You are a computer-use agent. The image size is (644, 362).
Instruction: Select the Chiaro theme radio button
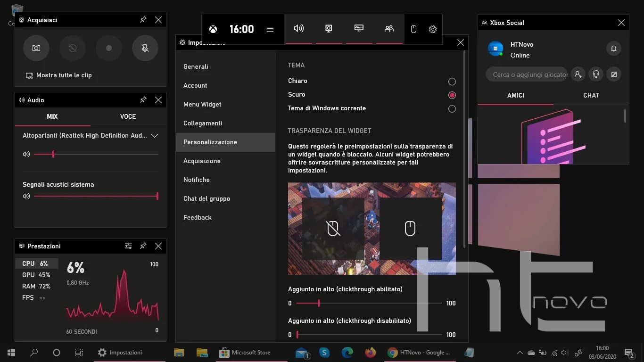(x=452, y=82)
